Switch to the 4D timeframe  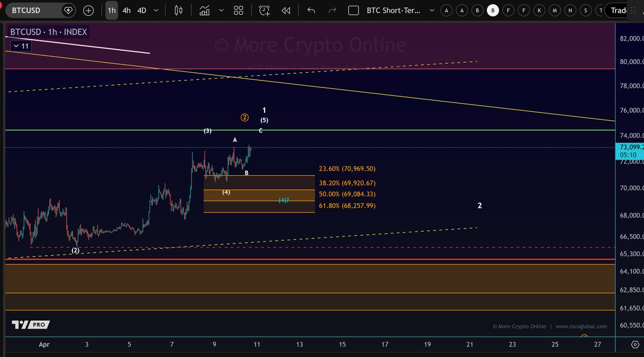141,10
